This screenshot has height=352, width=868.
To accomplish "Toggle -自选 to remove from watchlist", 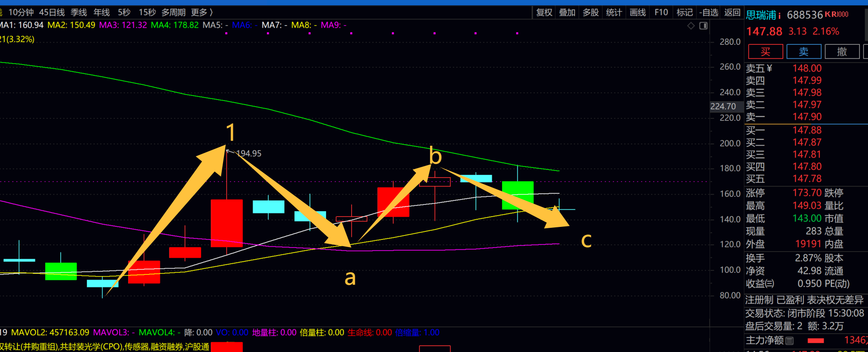I will tap(709, 13).
